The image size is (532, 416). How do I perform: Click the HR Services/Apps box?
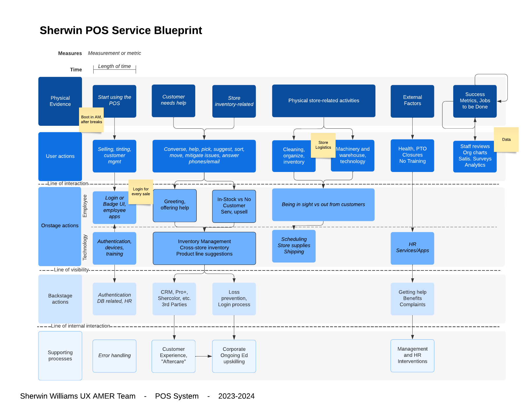(x=412, y=248)
